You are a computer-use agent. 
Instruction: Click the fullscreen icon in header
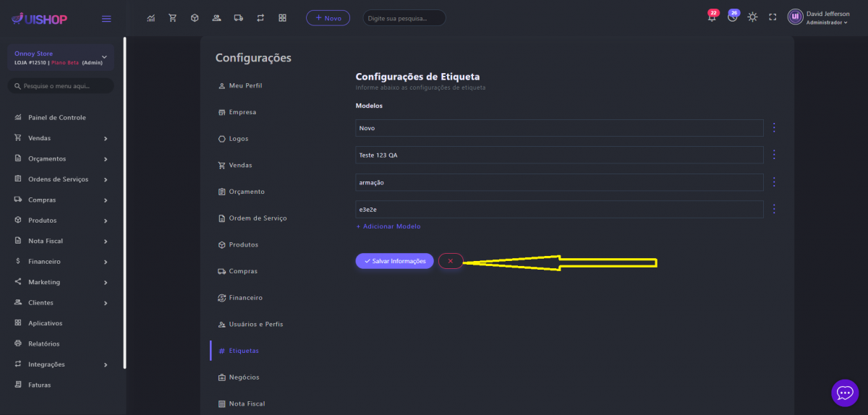coord(773,17)
